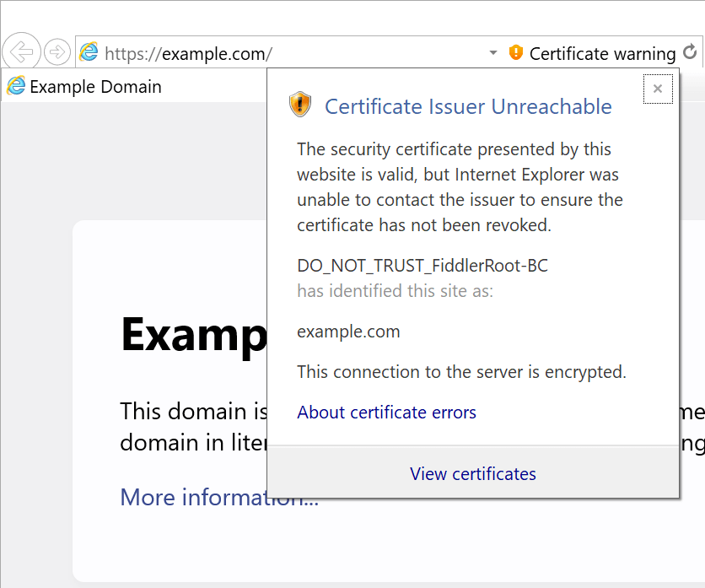Click the IE page icon in address bar
This screenshot has width=705, height=588.
coord(89,52)
